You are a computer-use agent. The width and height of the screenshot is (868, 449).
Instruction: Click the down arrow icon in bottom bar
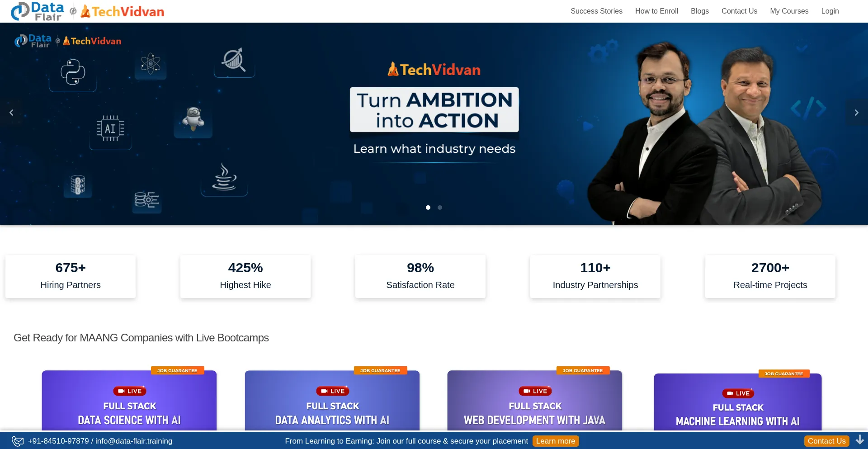[x=859, y=440]
